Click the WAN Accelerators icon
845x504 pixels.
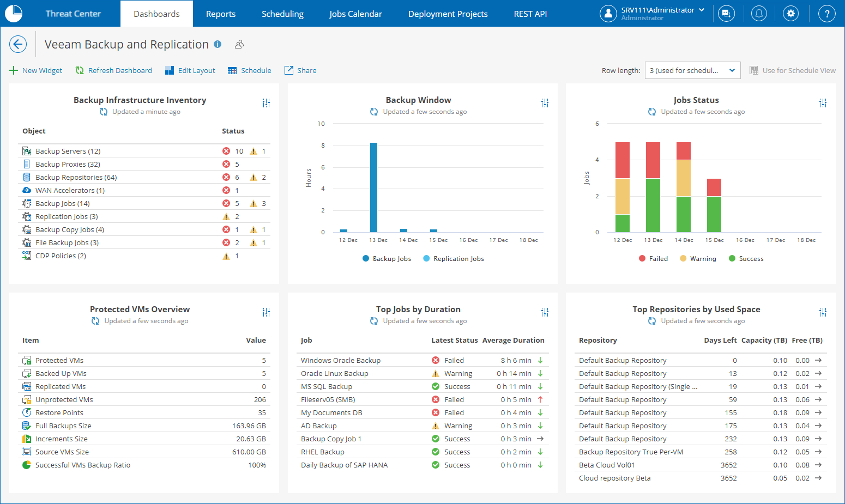click(27, 190)
